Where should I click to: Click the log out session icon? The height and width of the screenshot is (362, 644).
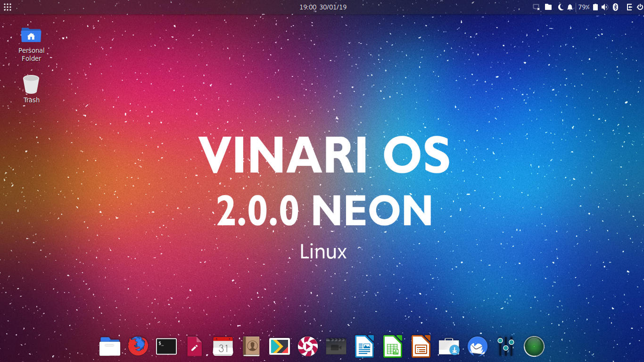tap(629, 7)
